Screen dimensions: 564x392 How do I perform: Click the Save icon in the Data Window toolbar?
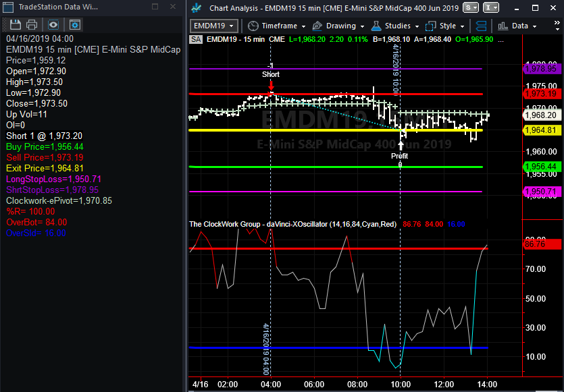15,24
